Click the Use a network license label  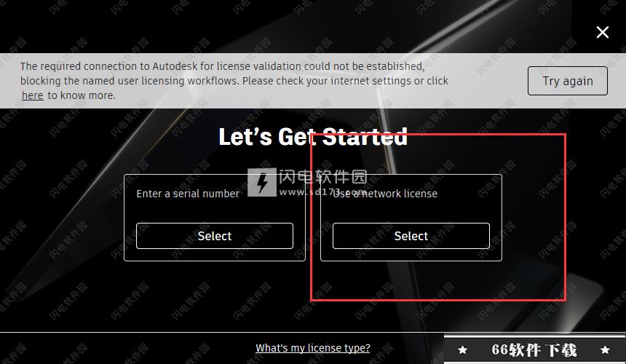pyautogui.click(x=385, y=194)
